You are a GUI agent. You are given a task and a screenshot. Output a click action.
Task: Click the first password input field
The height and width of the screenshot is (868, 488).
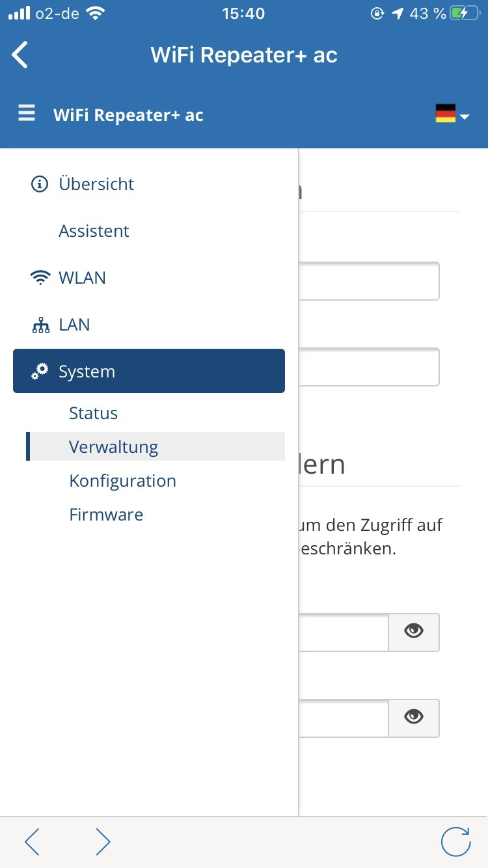pos(344,632)
